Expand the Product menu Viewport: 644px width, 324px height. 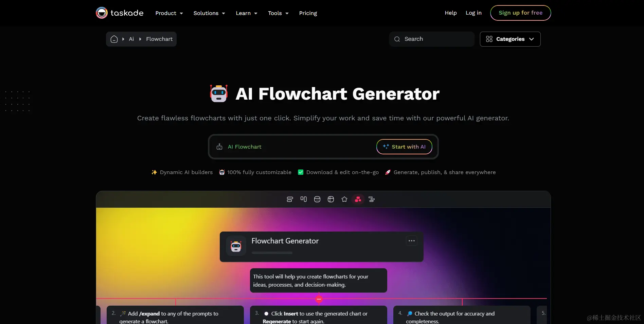[x=169, y=13]
